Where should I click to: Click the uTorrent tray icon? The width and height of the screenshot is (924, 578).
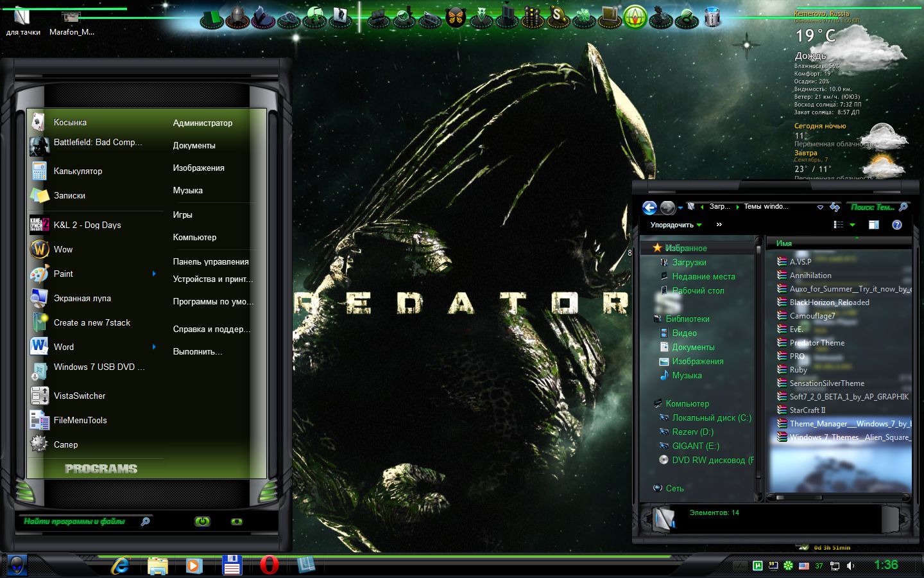pos(757,566)
